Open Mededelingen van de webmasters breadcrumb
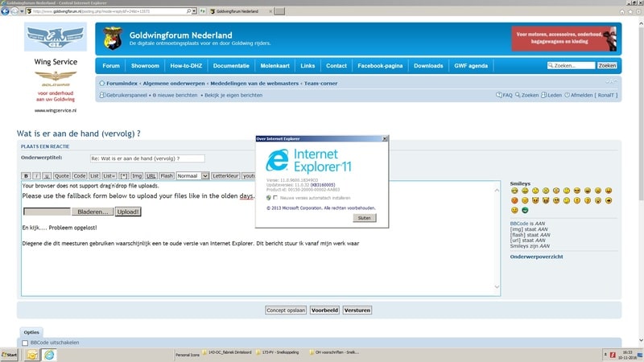644x362 pixels. point(254,84)
